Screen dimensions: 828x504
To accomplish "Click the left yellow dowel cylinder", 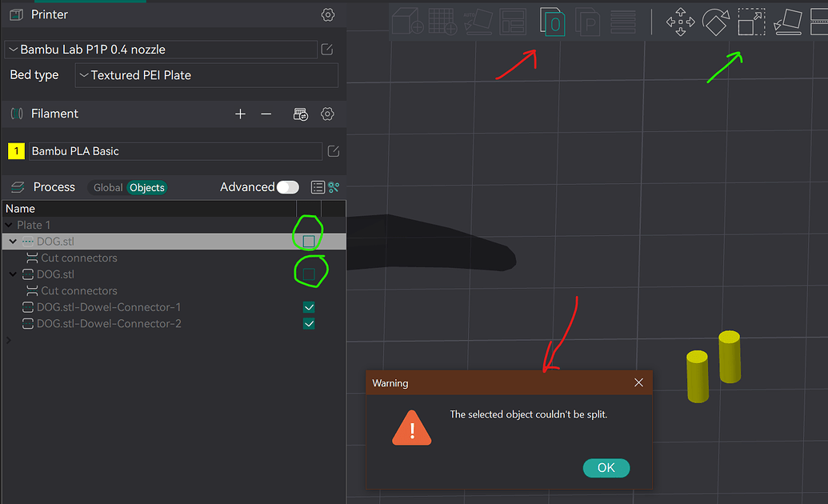I will point(698,376).
